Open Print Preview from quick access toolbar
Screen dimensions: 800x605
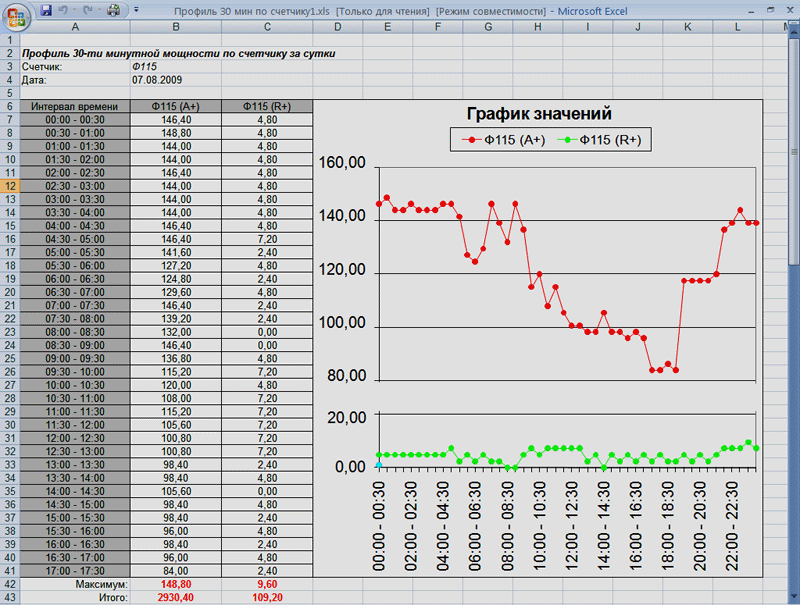click(x=112, y=11)
